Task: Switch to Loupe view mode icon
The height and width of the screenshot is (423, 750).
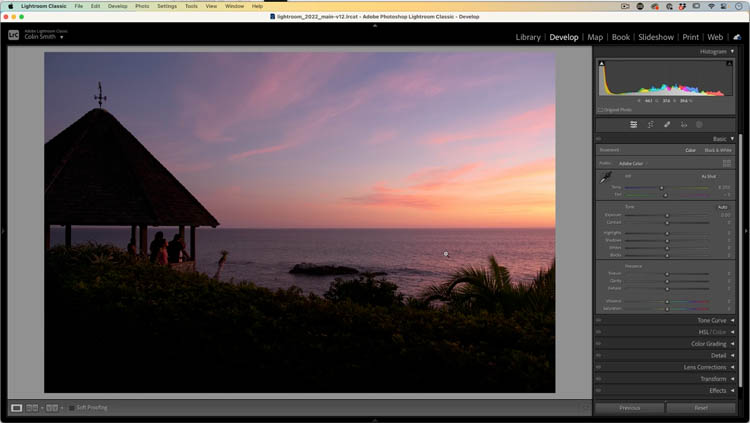Action: (x=16, y=408)
